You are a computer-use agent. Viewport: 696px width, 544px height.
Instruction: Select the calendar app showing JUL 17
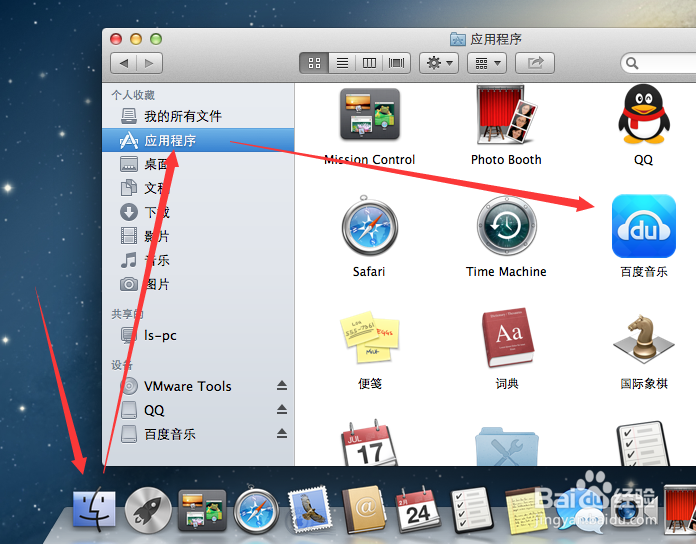(x=369, y=443)
